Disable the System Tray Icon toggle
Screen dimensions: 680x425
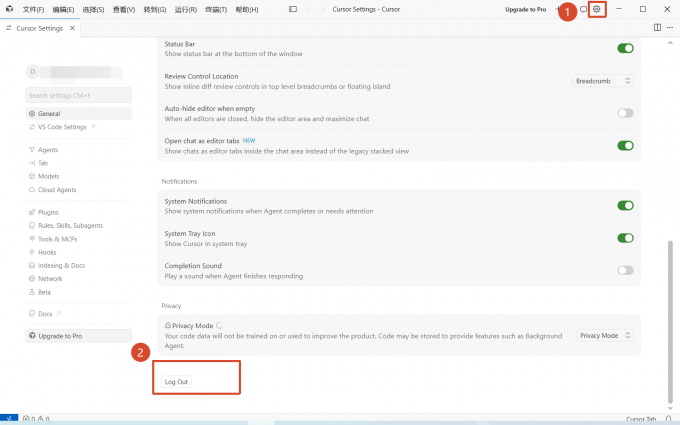click(x=625, y=238)
